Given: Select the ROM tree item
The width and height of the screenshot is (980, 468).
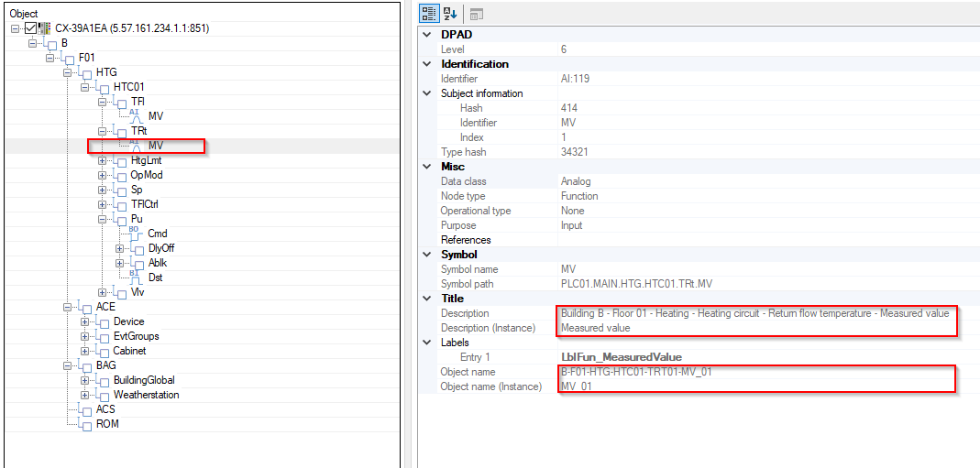Looking at the screenshot, I should (107, 424).
